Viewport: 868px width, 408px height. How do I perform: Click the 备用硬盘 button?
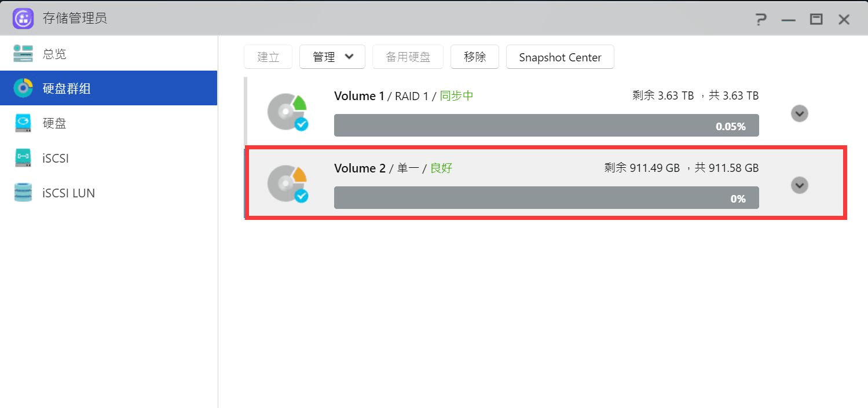tap(408, 57)
